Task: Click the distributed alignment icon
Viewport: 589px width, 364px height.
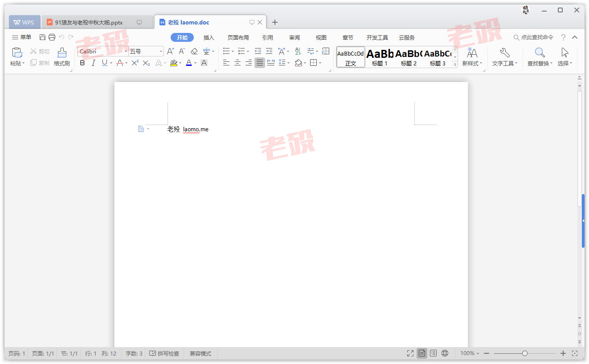Action: coord(271,63)
